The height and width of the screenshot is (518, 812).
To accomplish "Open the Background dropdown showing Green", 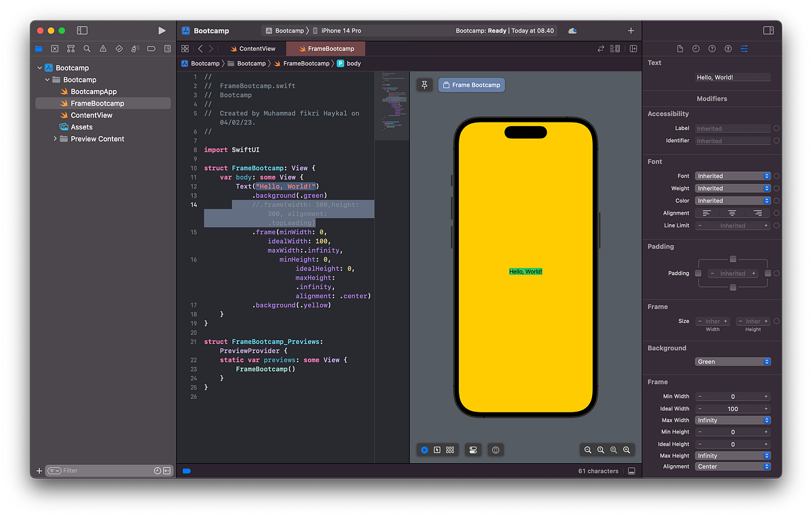I will pyautogui.click(x=733, y=362).
